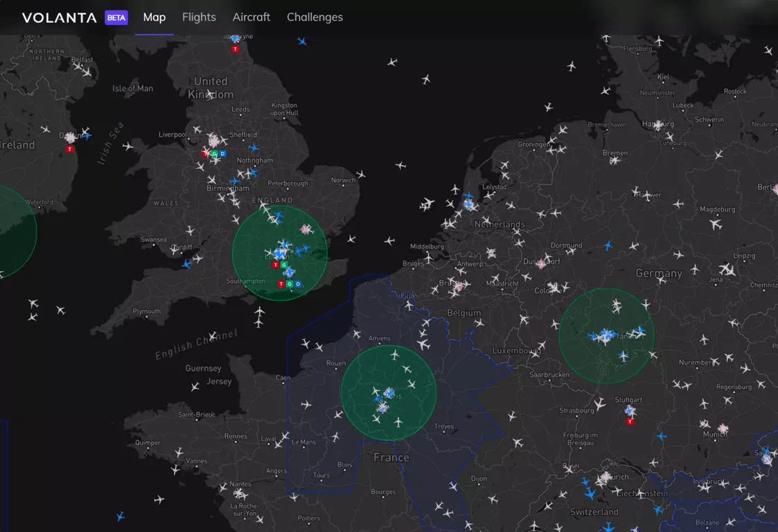Click Manchester's red T tower badge near Liverpool
The image size is (778, 532).
205,153
